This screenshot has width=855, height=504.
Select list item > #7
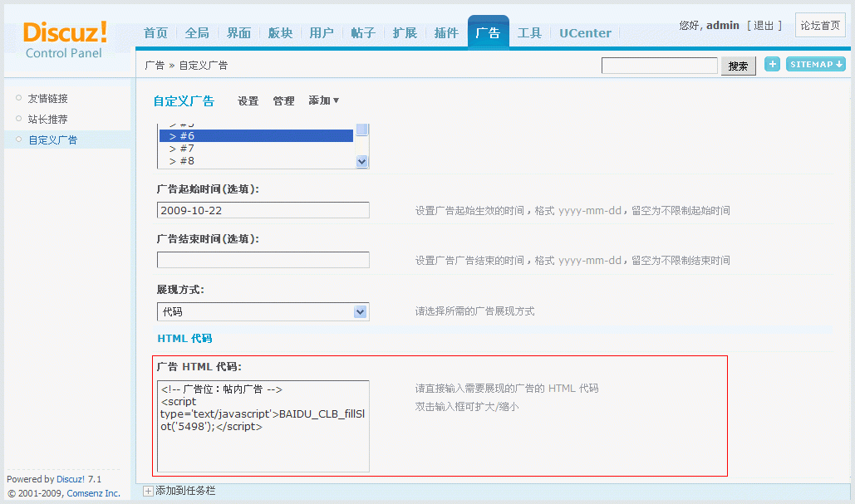click(x=256, y=148)
